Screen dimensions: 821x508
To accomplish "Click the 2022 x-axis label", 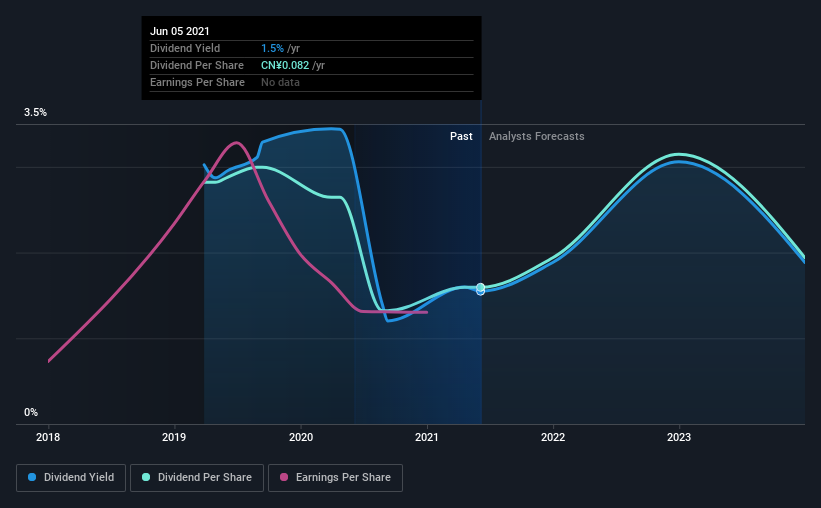I will [x=553, y=437].
